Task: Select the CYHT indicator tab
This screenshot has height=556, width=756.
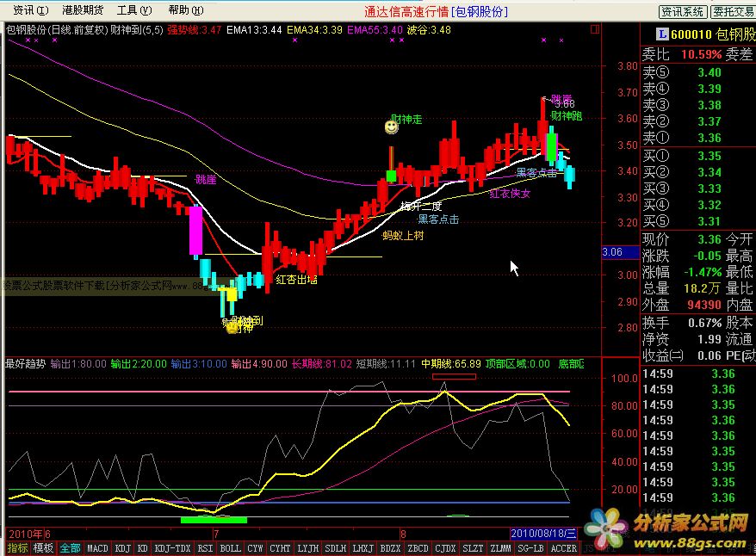Action: point(280,548)
